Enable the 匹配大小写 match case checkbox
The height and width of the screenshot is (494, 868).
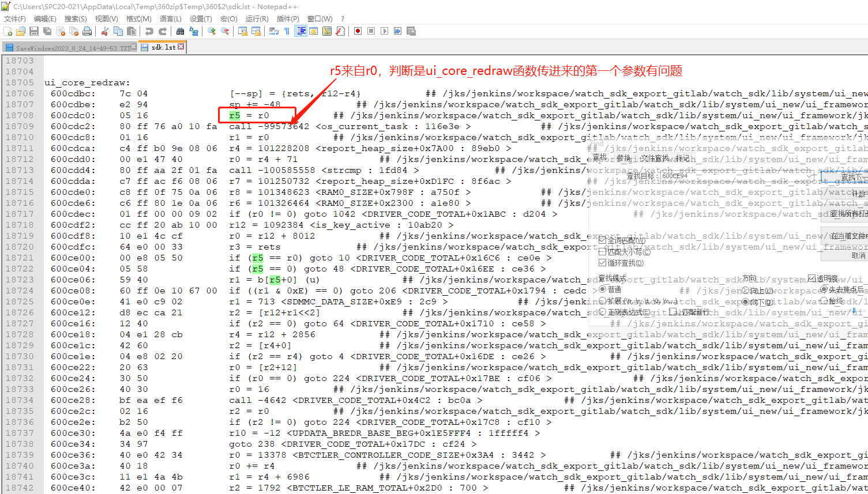point(603,251)
